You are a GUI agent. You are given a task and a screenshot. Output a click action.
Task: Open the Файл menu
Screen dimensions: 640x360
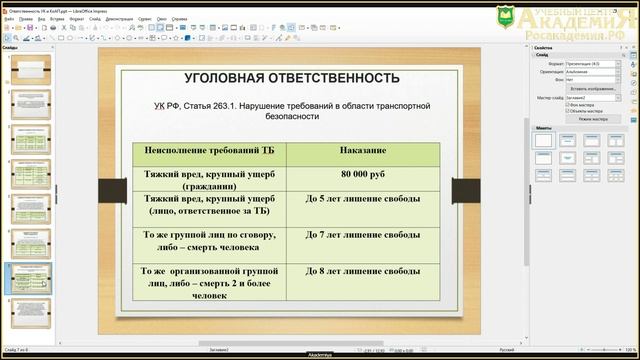click(x=9, y=19)
